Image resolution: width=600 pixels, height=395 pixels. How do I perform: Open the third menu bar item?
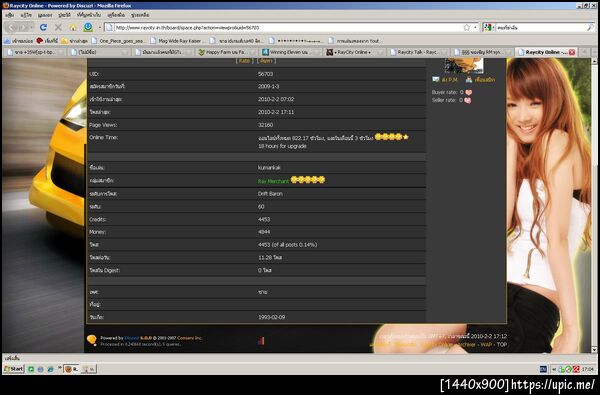point(45,15)
